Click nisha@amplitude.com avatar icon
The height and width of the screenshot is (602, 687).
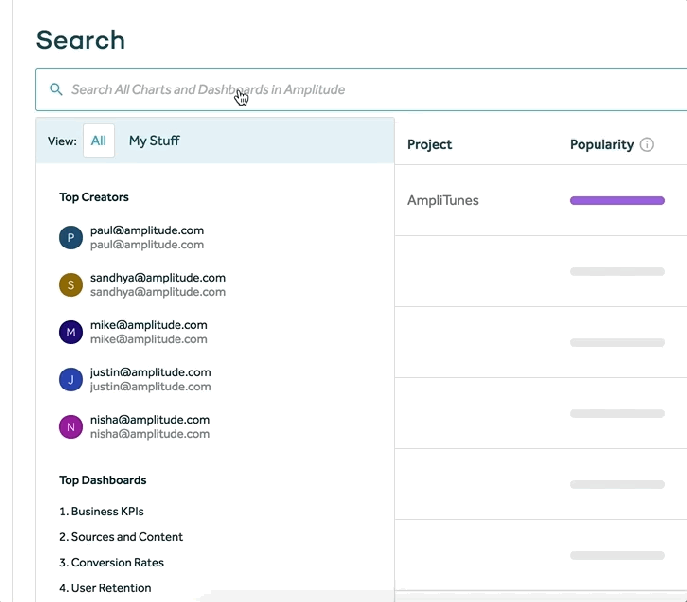click(70, 427)
